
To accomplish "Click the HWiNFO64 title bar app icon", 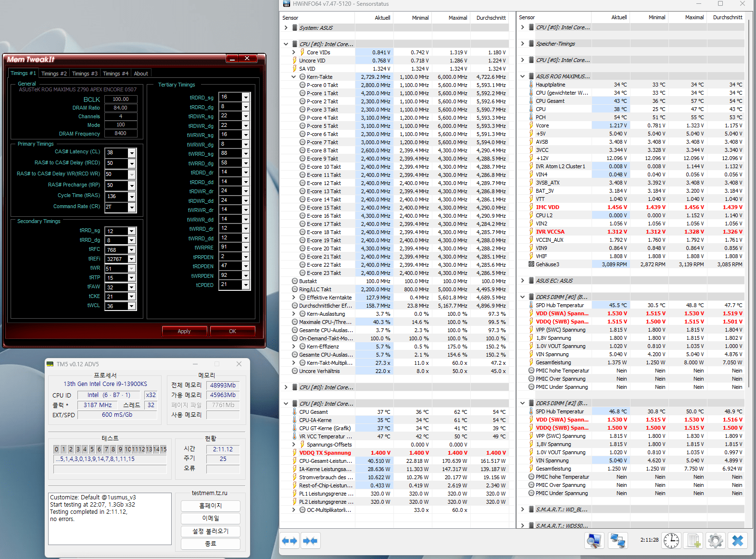I will 287,4.
